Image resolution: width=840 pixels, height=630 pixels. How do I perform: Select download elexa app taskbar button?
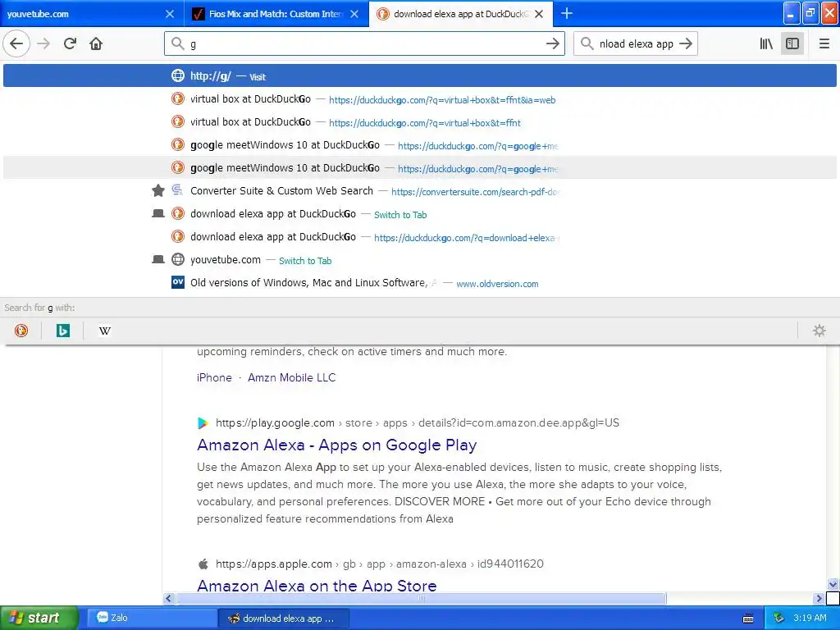(x=284, y=619)
